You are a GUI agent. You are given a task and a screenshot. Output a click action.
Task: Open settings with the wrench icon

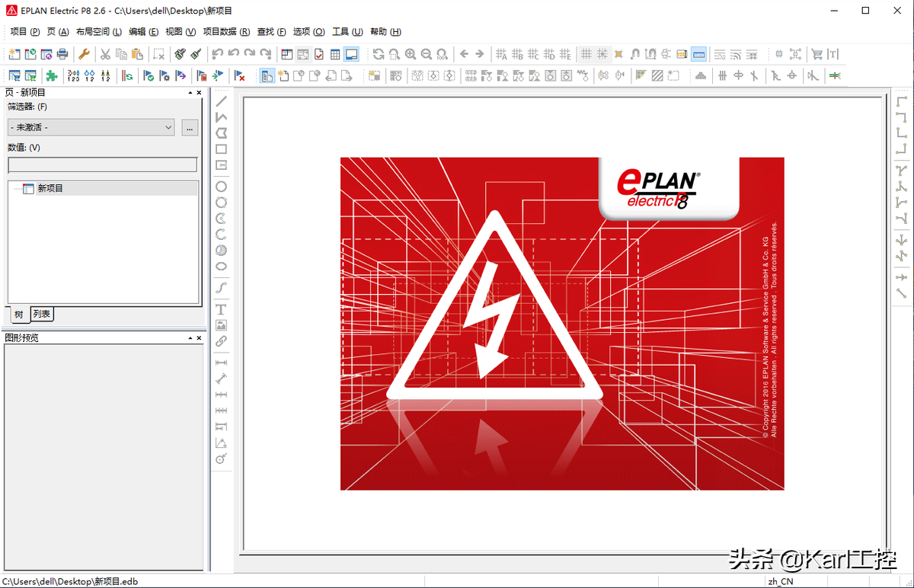pos(85,54)
